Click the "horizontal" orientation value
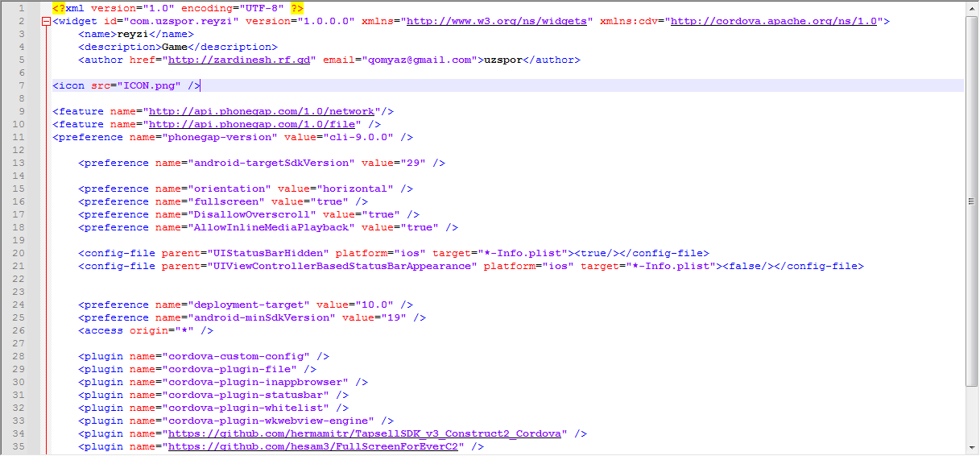The image size is (980, 456). coord(355,189)
